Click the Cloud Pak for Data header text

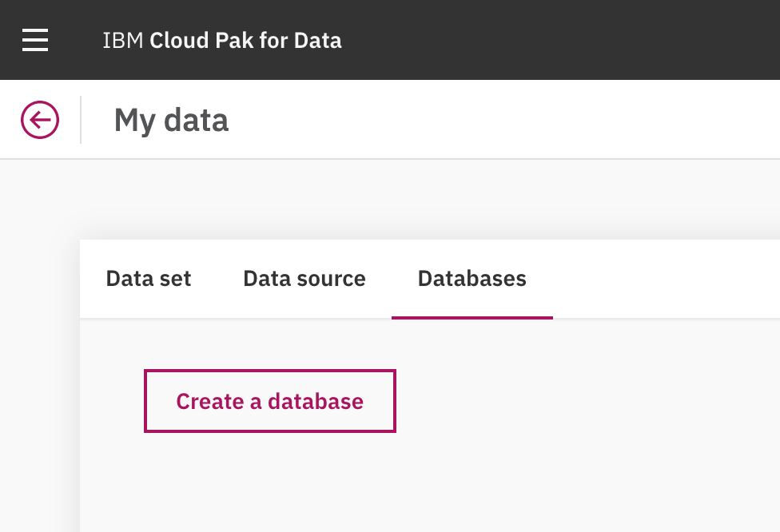245,40
